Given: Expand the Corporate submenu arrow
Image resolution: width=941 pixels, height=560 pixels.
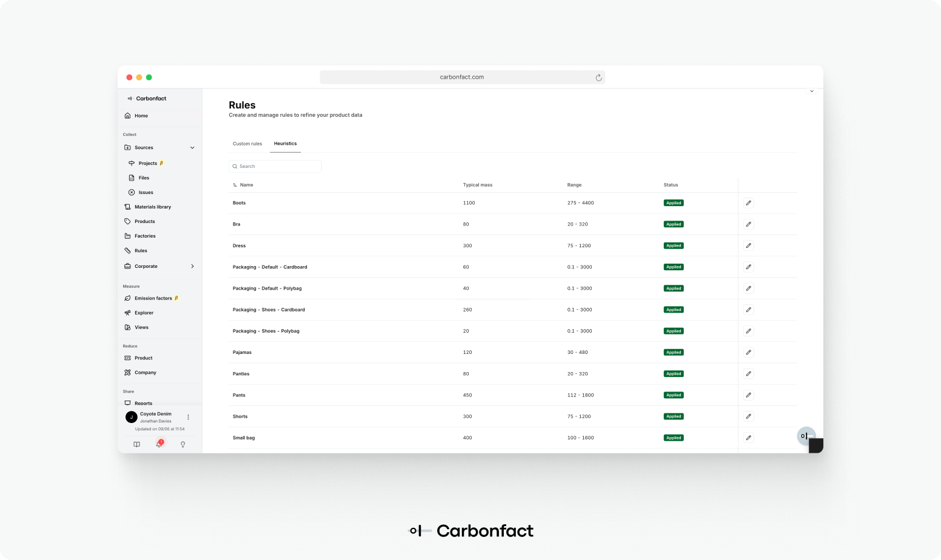Looking at the screenshot, I should point(192,266).
